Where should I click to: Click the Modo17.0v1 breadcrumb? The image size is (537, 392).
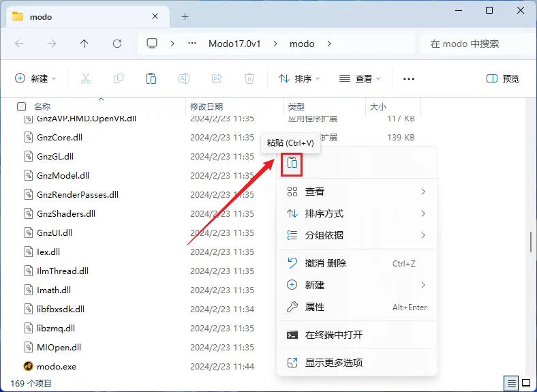point(234,44)
